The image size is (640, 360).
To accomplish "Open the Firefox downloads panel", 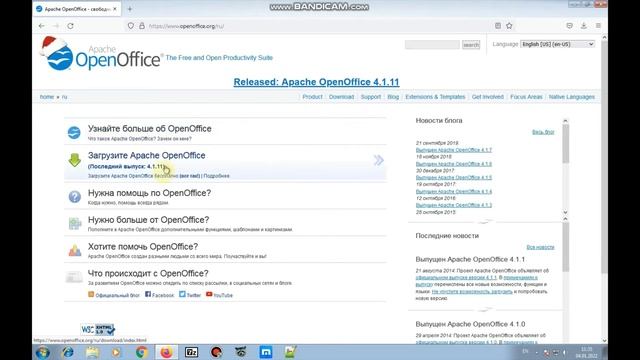I will point(584,26).
